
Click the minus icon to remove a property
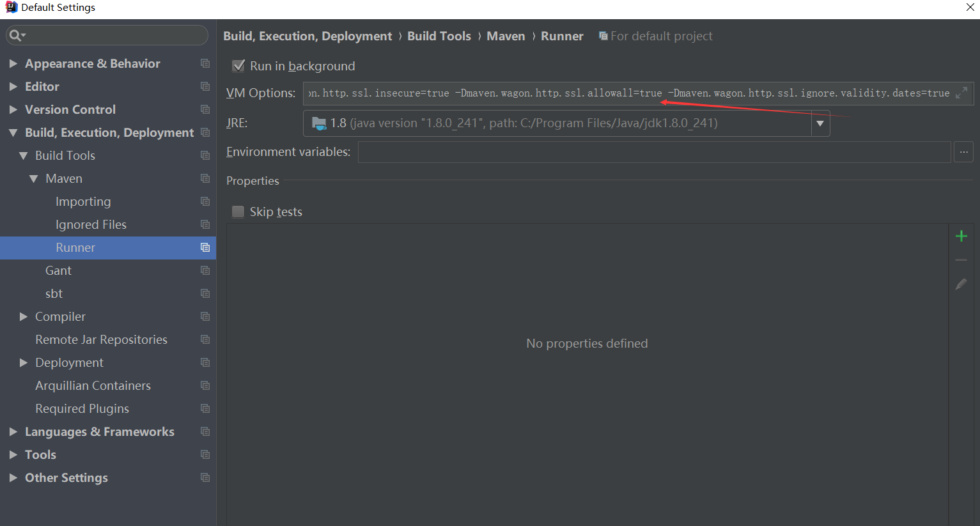click(x=961, y=259)
